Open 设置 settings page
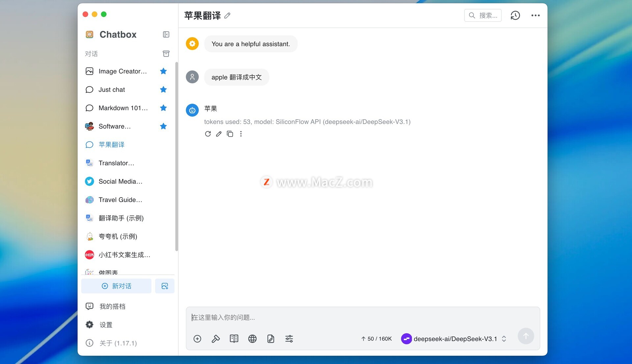The height and width of the screenshot is (364, 632). (x=106, y=325)
